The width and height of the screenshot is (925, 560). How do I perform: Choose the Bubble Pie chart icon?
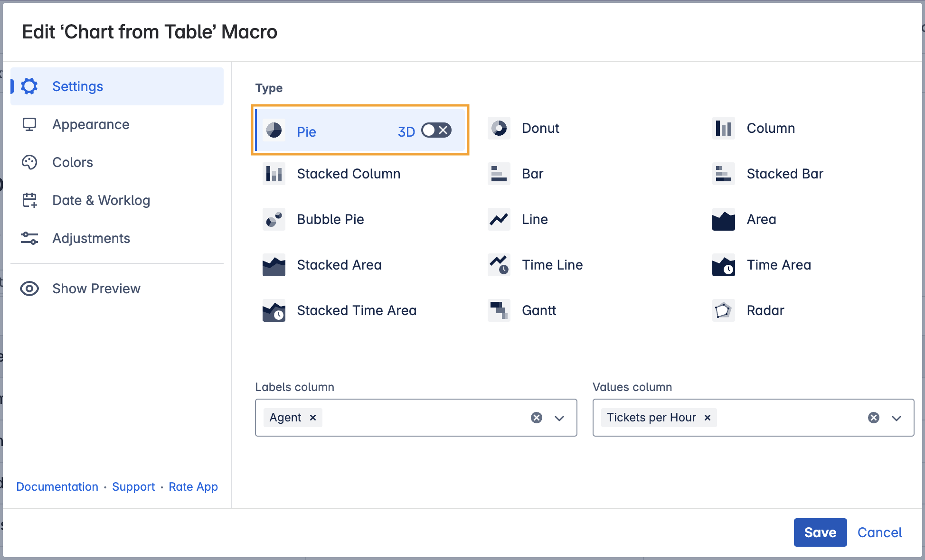(274, 219)
